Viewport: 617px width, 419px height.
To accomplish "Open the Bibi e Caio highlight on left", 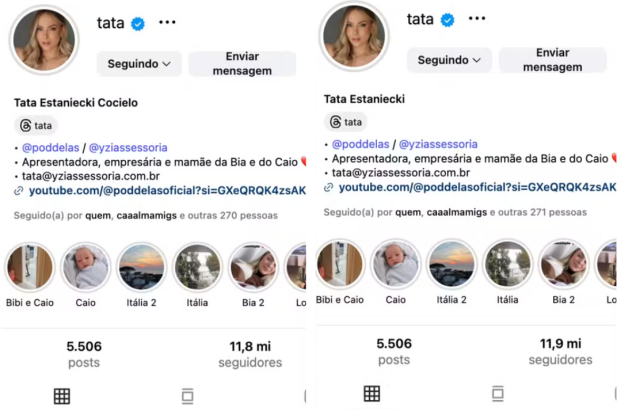I will pyautogui.click(x=30, y=274).
